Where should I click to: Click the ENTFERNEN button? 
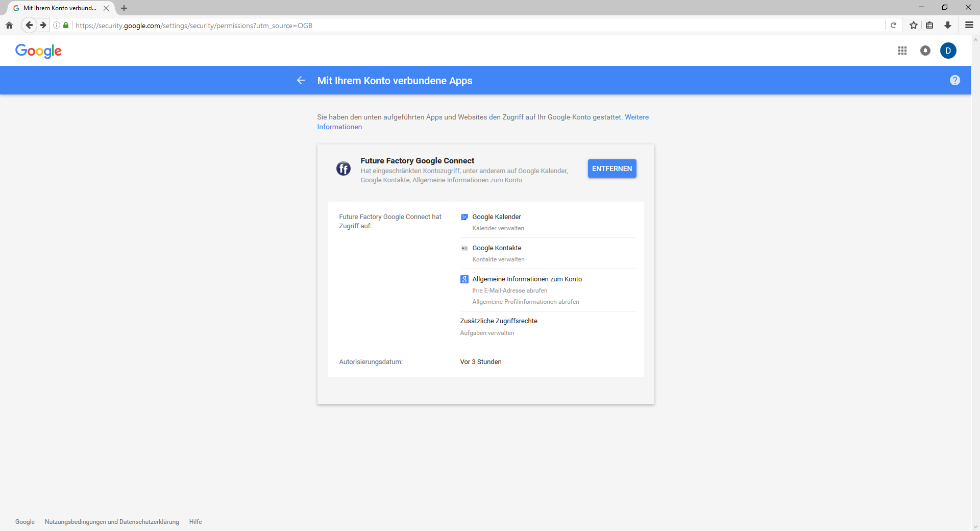(611, 168)
